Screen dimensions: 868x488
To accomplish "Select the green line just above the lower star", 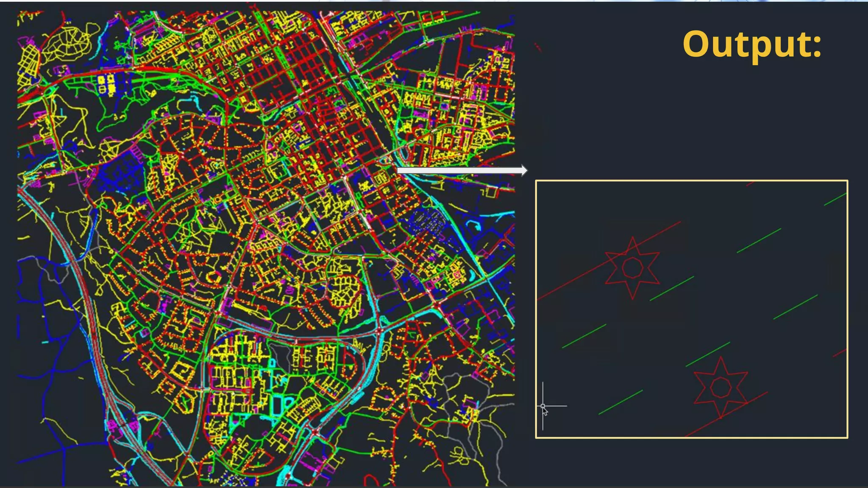I will [x=707, y=354].
